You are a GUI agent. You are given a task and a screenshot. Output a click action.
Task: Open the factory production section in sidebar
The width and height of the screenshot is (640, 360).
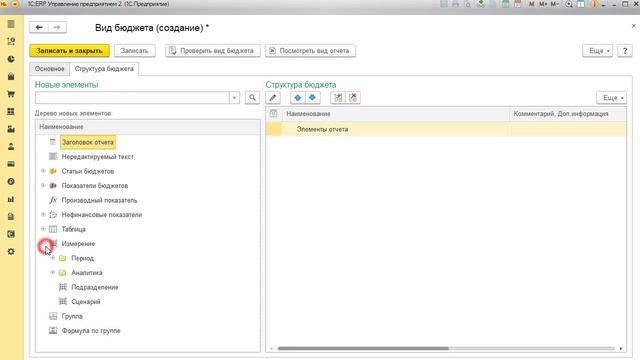point(11,129)
